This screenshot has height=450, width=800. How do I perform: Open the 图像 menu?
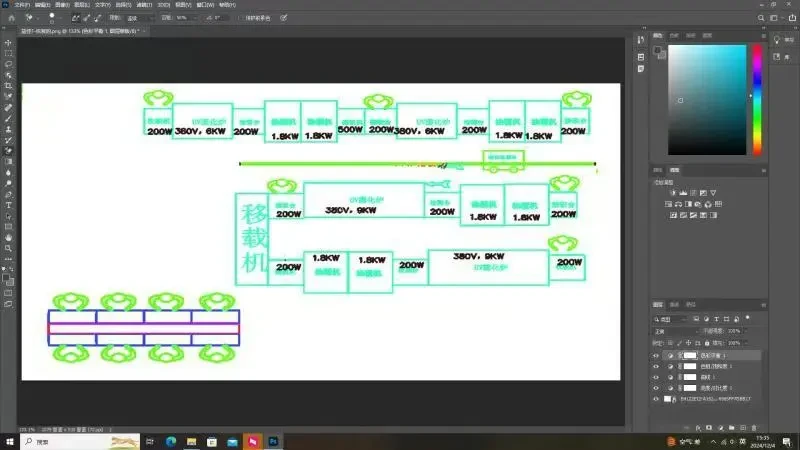pyautogui.click(x=62, y=5)
